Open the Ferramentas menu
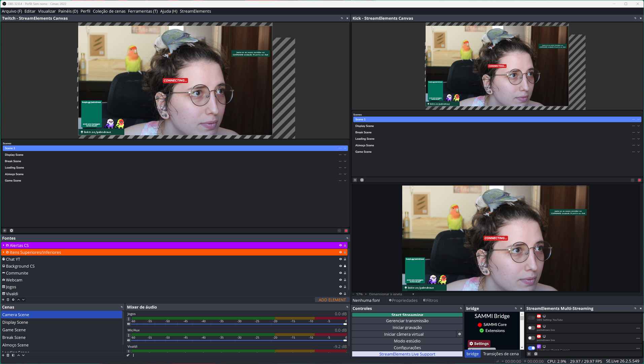This screenshot has height=364, width=644. (142, 11)
